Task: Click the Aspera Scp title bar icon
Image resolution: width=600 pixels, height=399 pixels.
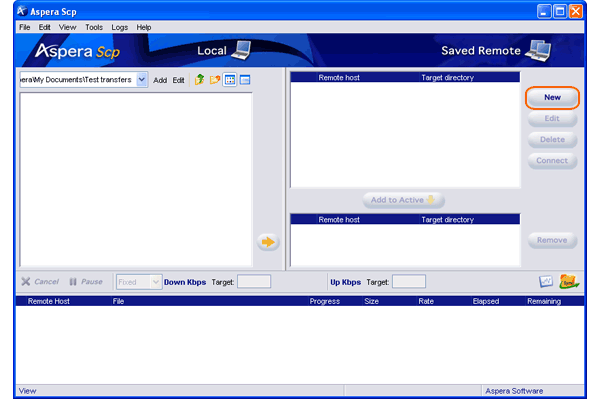Action: click(x=22, y=11)
